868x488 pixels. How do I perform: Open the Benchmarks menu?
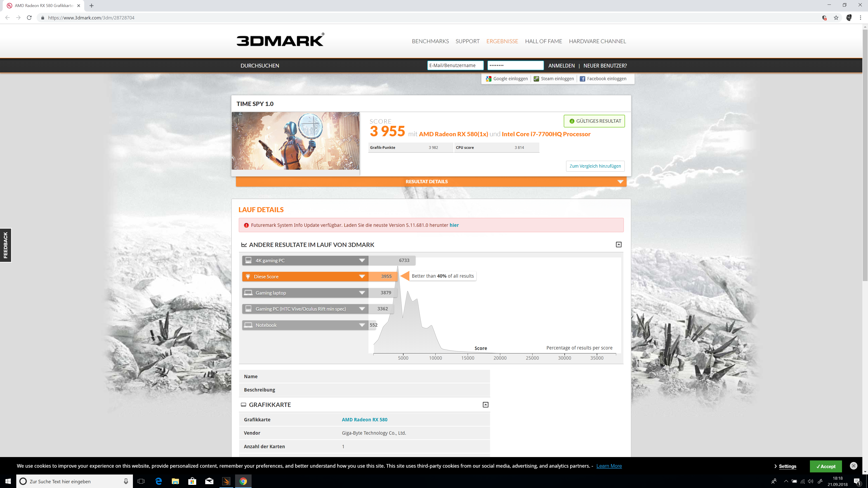[430, 41]
